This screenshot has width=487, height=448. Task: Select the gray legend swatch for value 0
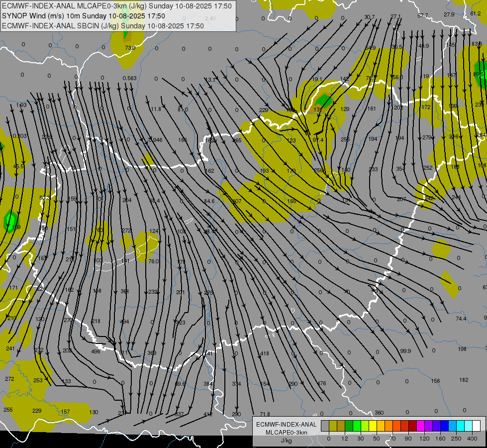point(325,426)
